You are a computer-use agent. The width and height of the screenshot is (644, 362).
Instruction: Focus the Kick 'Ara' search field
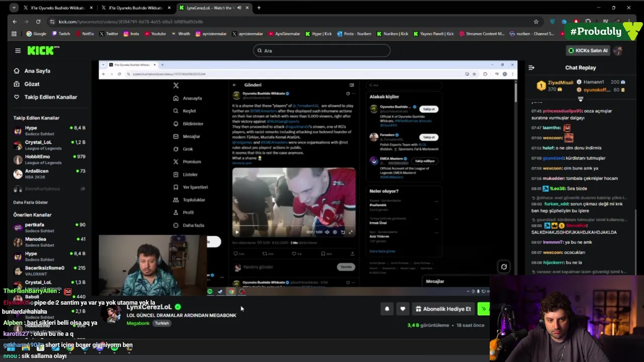[321, 50]
